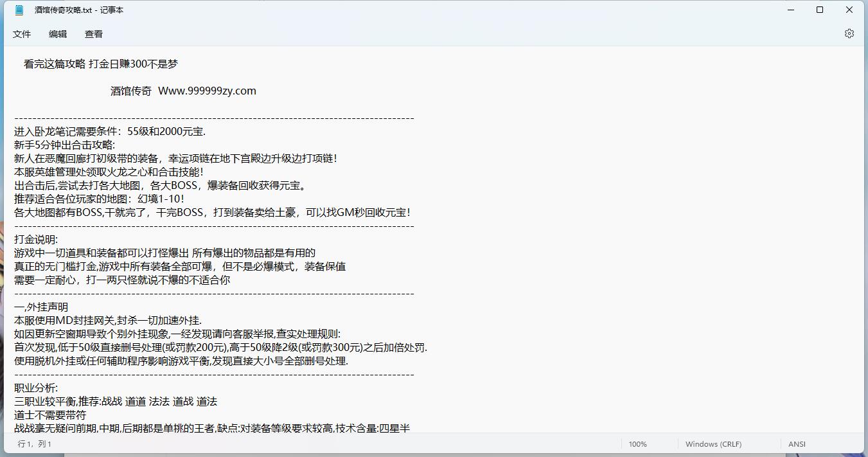Screen dimensions: 868x457
Task: Click the ANSI encoding indicator in status bar
Action: click(797, 444)
